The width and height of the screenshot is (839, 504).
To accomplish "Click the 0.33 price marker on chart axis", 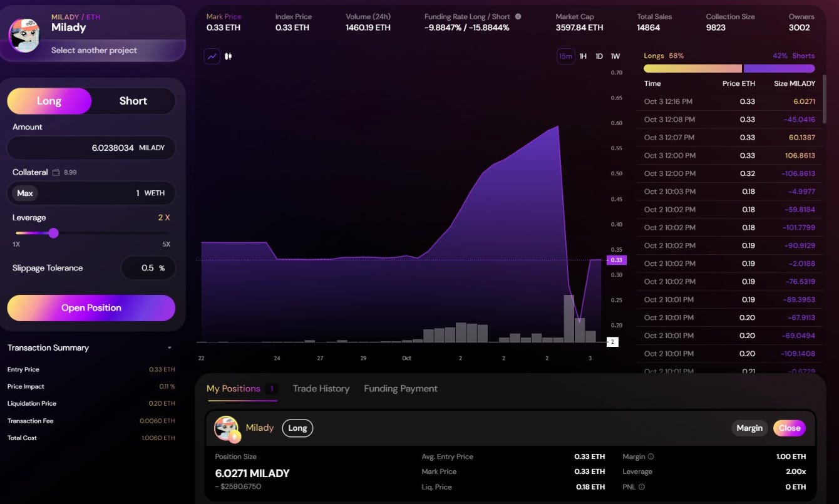I will pos(616,260).
